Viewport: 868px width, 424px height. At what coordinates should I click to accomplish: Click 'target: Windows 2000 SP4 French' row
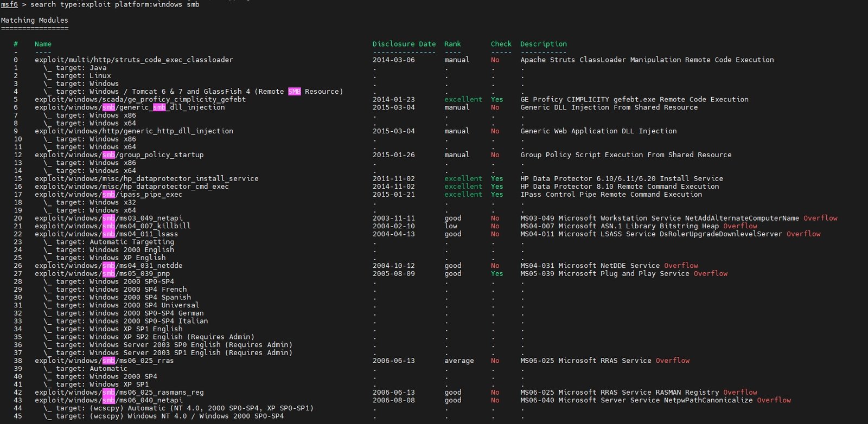point(115,290)
